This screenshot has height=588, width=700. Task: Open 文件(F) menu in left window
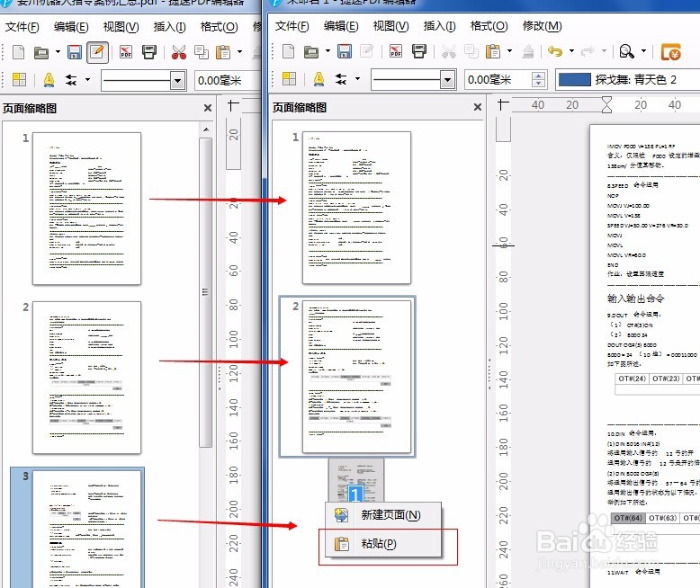point(22,27)
